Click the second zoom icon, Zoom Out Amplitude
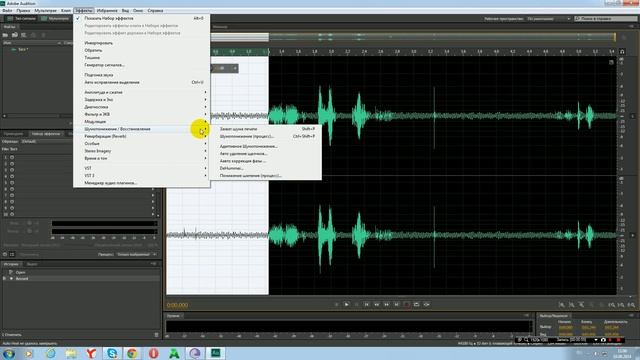The height and width of the screenshot is (360, 640). point(571,305)
